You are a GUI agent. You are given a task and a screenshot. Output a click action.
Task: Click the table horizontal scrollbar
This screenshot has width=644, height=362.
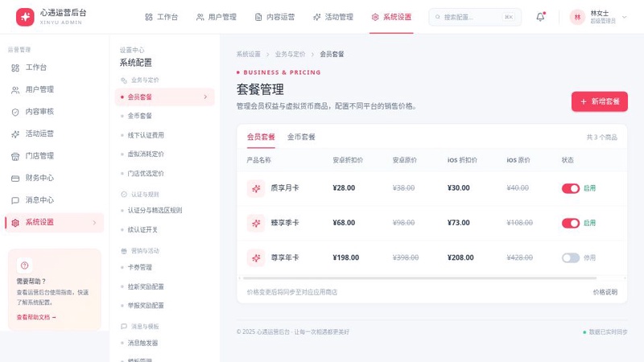(419, 278)
